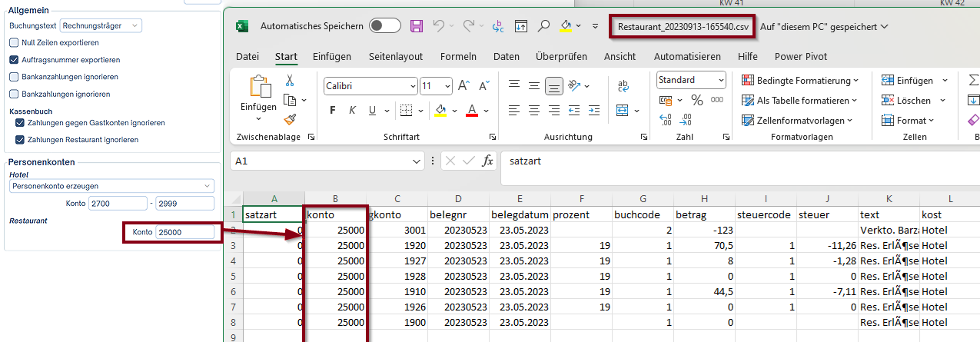This screenshot has width=980, height=342.
Task: Decrease font size with the smaller A icon
Action: pyautogui.click(x=484, y=86)
